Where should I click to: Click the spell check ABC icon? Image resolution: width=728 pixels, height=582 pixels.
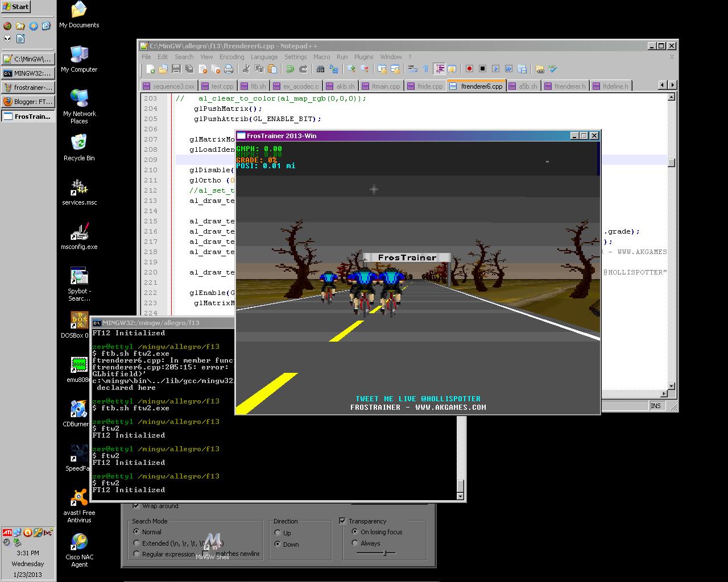click(x=552, y=69)
